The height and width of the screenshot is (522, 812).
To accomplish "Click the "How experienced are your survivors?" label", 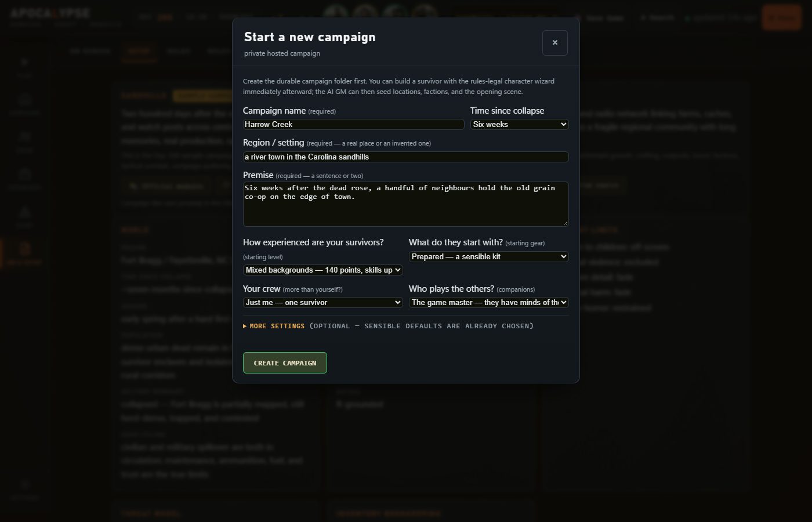I will 313,242.
